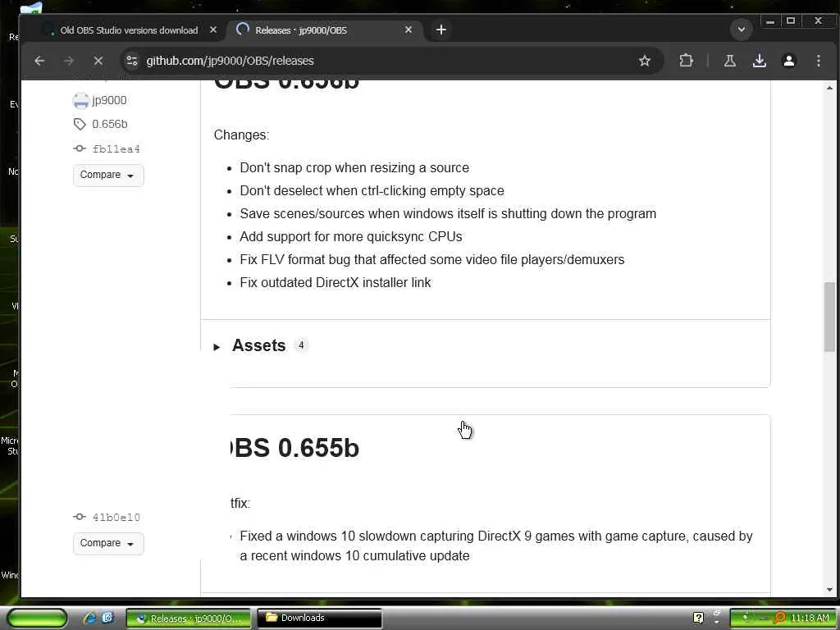Expand the Assets section
The width and height of the screenshot is (840, 630).
coord(258,346)
